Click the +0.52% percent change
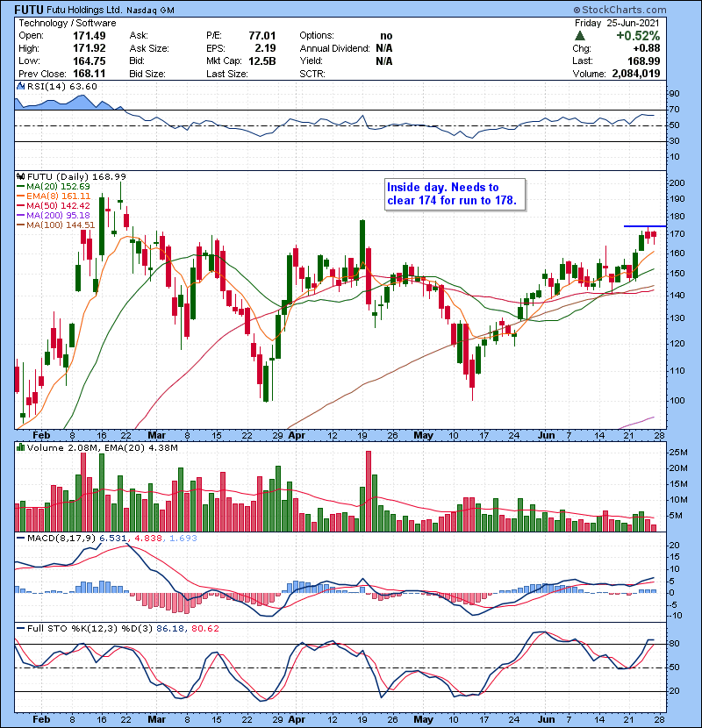Screen dimensions: 702x728 point(638,36)
